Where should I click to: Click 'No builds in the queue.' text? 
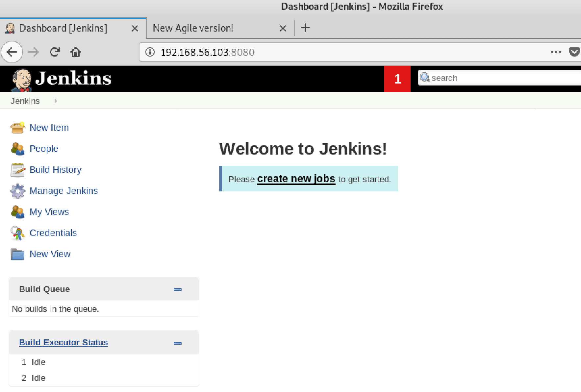click(55, 309)
